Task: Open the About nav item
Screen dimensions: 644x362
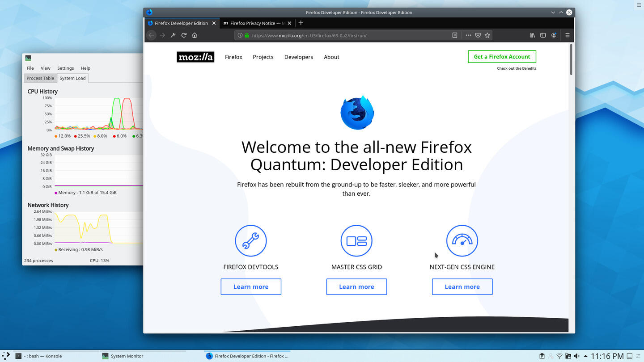Action: coord(331,57)
